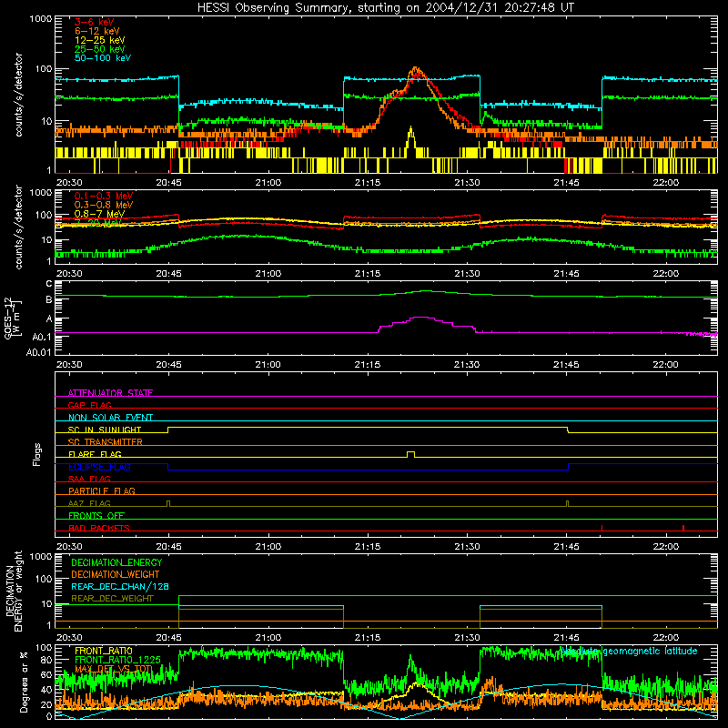Image resolution: width=728 pixels, height=728 pixels.
Task: Click the DECIMATION_WEIGHT legend label
Action: 116,575
